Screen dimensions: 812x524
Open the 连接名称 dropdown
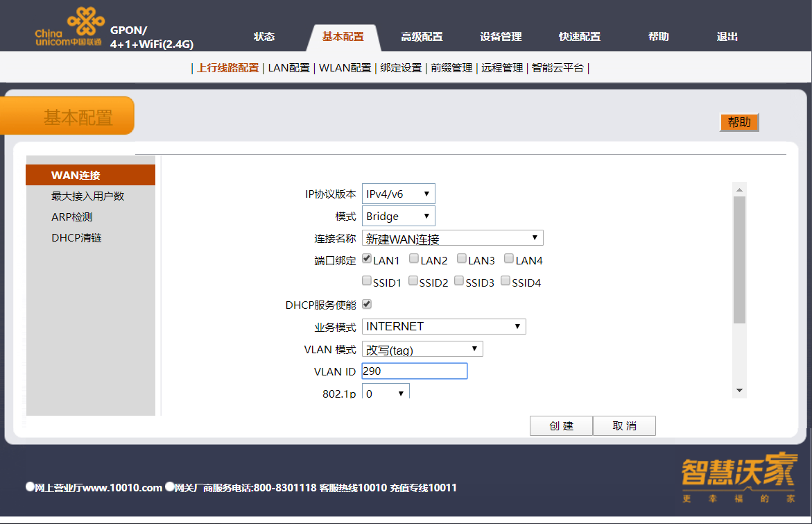[x=453, y=239]
